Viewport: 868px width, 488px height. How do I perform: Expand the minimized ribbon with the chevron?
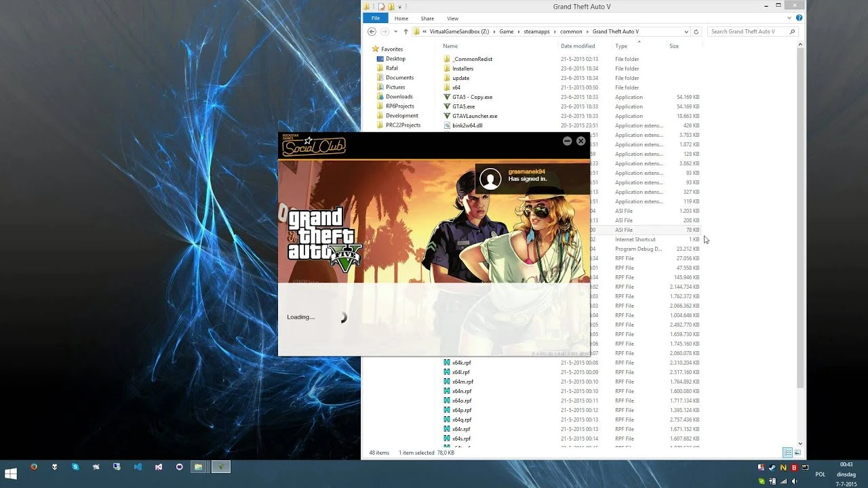tap(789, 18)
